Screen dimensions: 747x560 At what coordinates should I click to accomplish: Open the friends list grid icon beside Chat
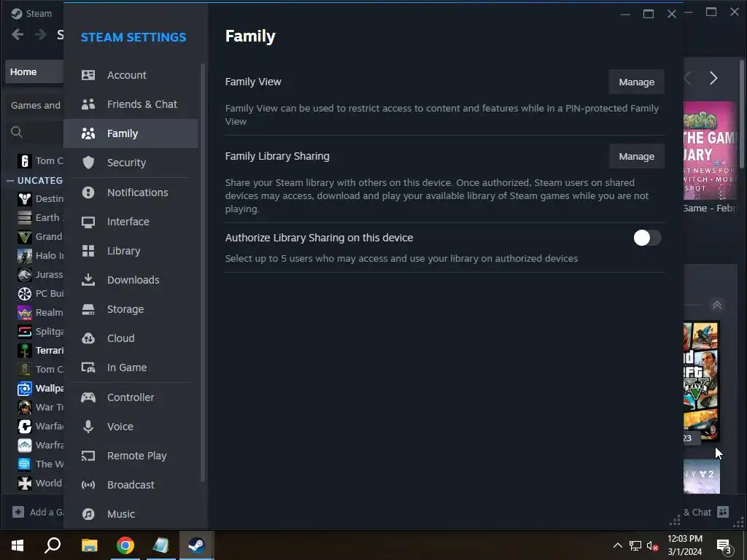723,512
